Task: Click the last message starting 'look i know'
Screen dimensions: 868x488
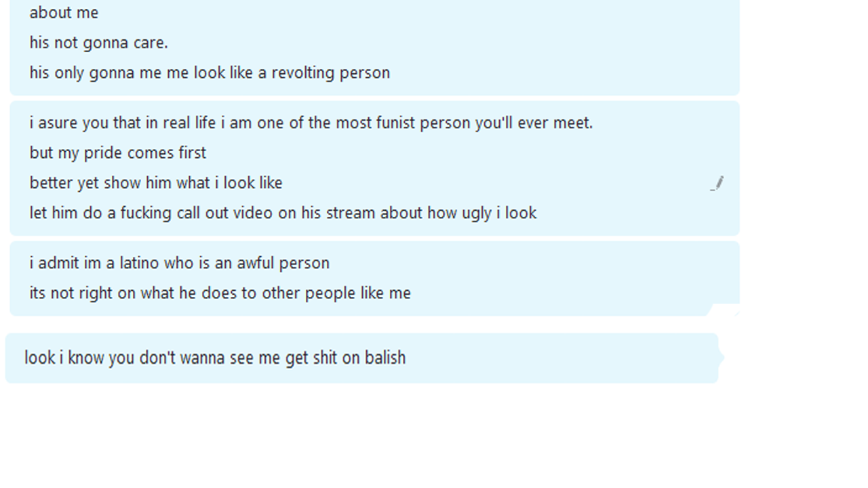Action: 215,357
